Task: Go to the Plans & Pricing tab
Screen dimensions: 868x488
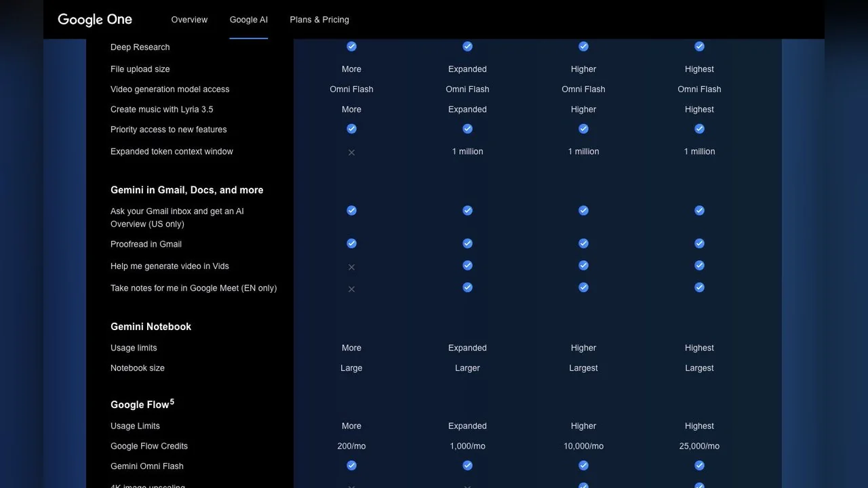Action: coord(319,20)
